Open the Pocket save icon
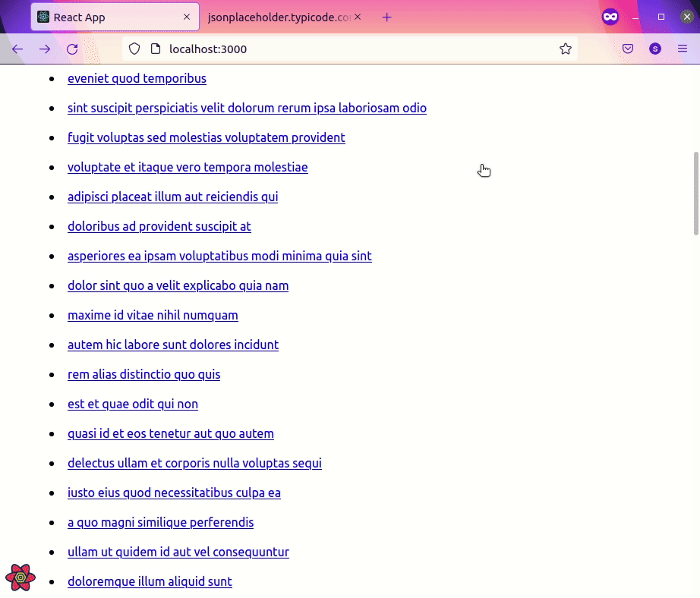 coord(628,49)
